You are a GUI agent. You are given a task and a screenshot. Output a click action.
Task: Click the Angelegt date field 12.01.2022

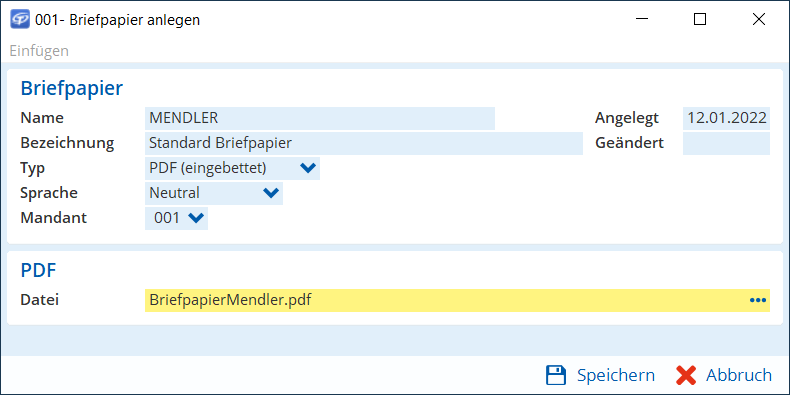coord(727,118)
